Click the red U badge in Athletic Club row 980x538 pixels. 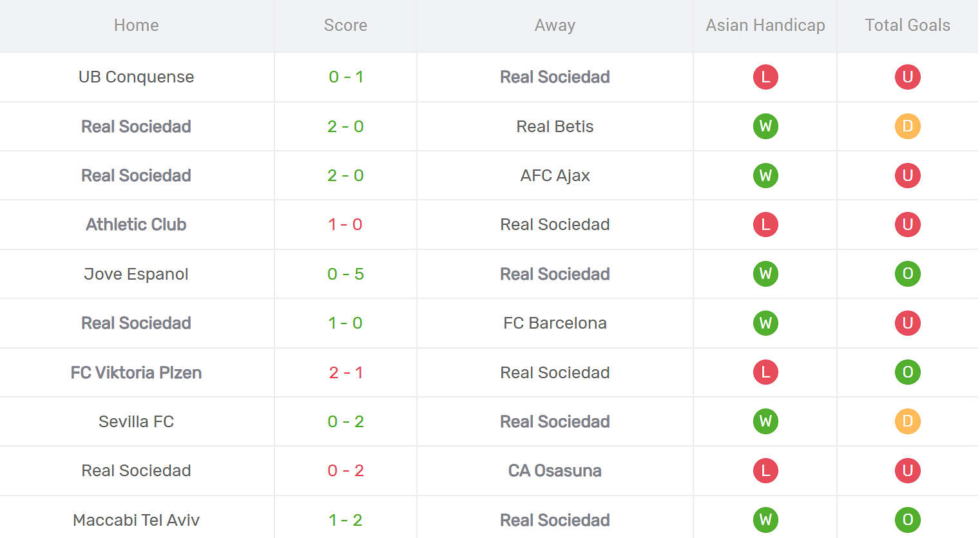907,224
